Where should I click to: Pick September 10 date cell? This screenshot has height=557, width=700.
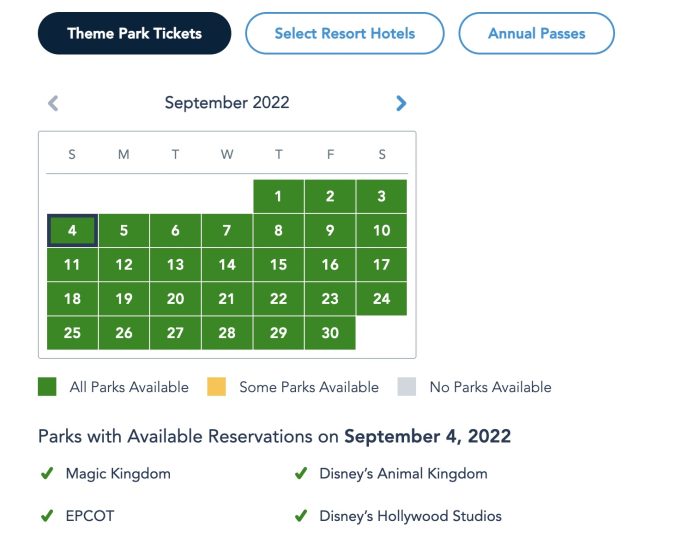point(381,231)
